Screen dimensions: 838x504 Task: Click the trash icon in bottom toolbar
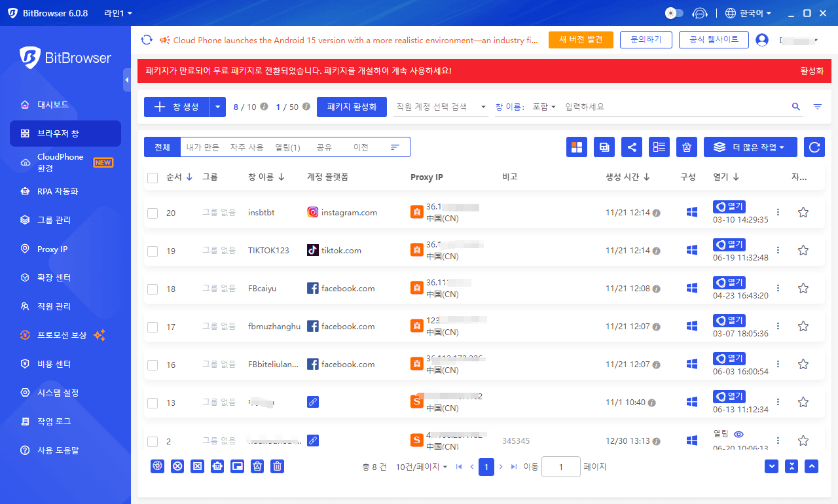click(x=278, y=466)
